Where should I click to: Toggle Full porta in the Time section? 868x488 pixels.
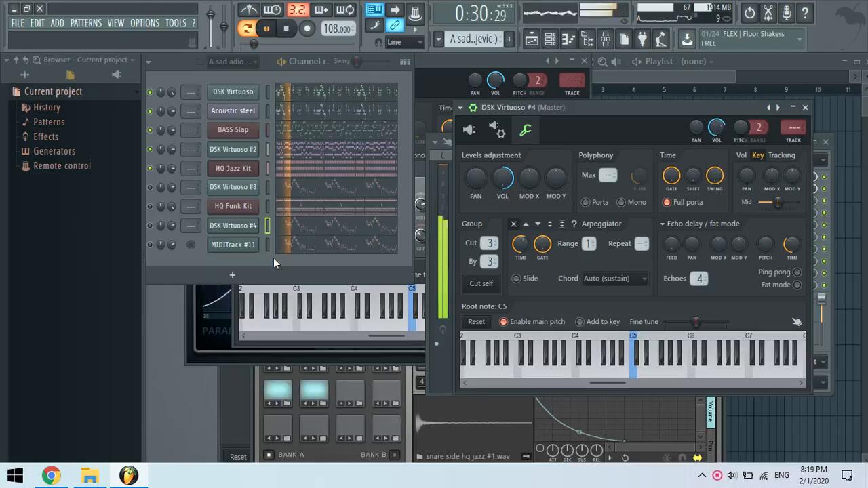pos(667,202)
